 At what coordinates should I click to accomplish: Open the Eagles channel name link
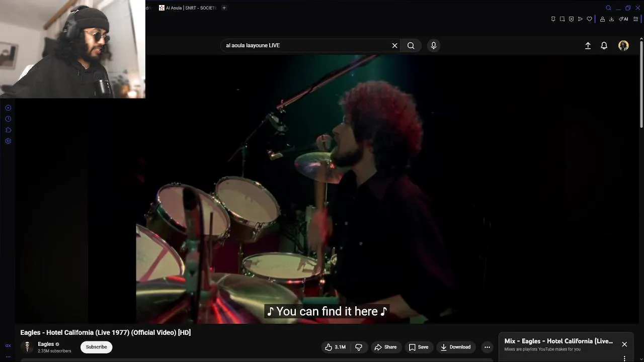pyautogui.click(x=46, y=344)
